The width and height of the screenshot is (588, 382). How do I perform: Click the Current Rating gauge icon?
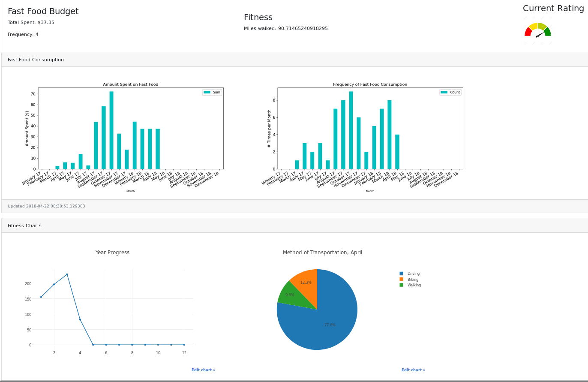[x=538, y=30]
